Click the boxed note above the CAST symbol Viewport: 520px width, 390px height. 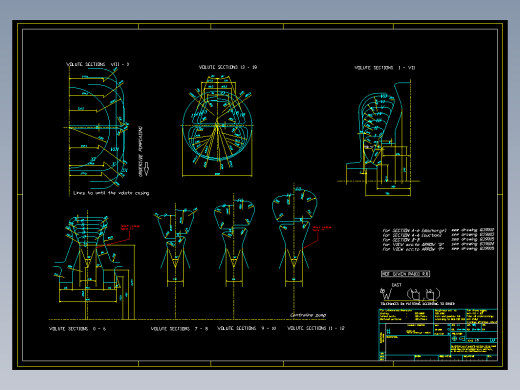point(405,274)
